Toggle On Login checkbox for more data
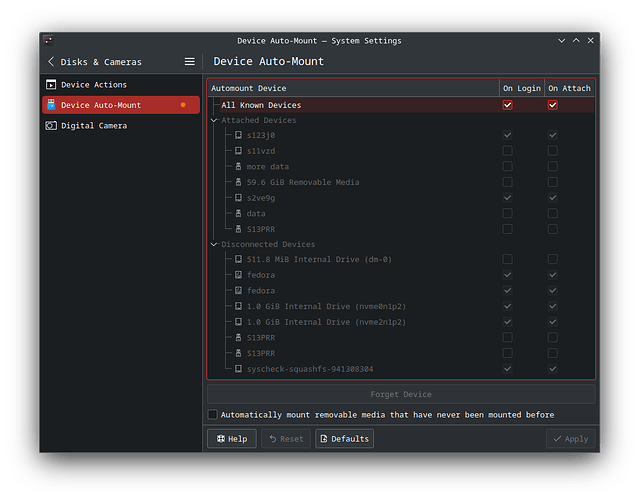640x500 pixels. tap(507, 167)
